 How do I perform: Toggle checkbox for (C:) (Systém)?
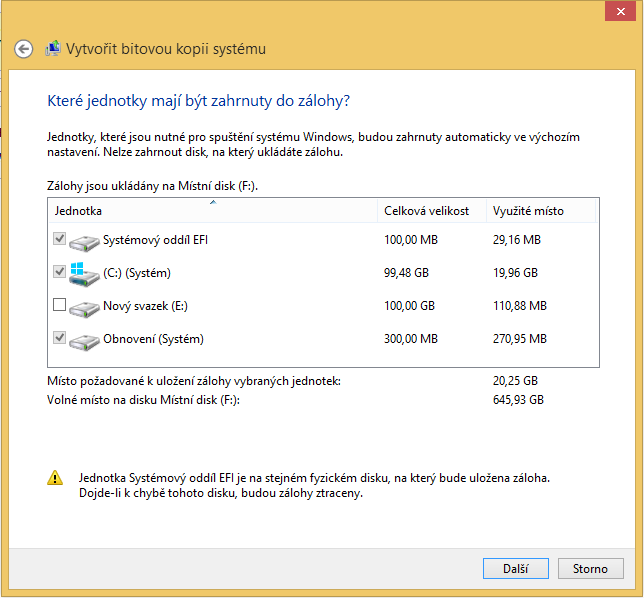tap(60, 271)
